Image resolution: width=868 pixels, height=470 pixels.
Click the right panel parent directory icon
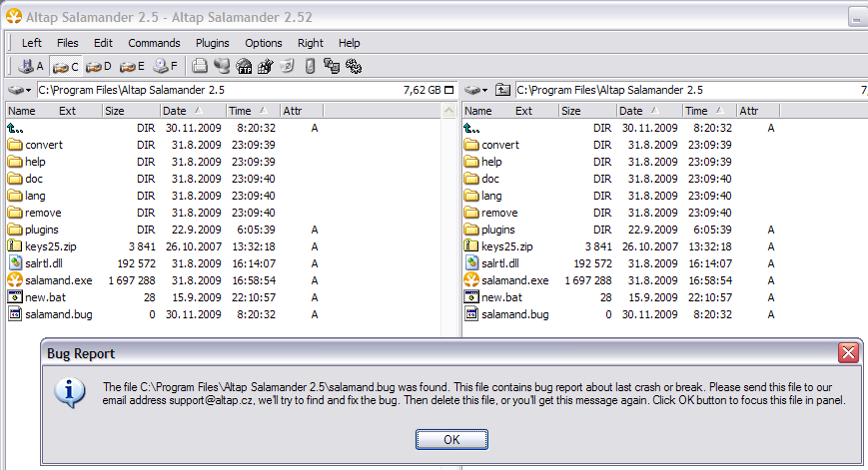pyautogui.click(x=502, y=90)
